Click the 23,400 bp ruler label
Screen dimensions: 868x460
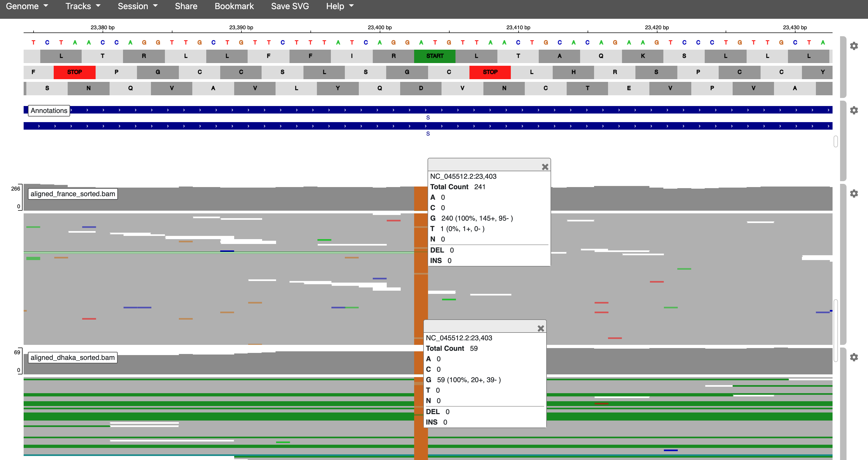[379, 28]
